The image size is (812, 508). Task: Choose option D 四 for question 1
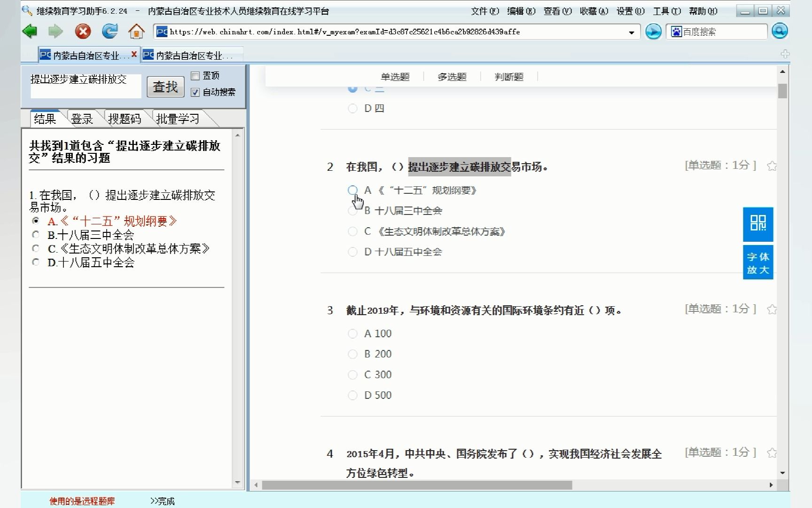tap(352, 108)
